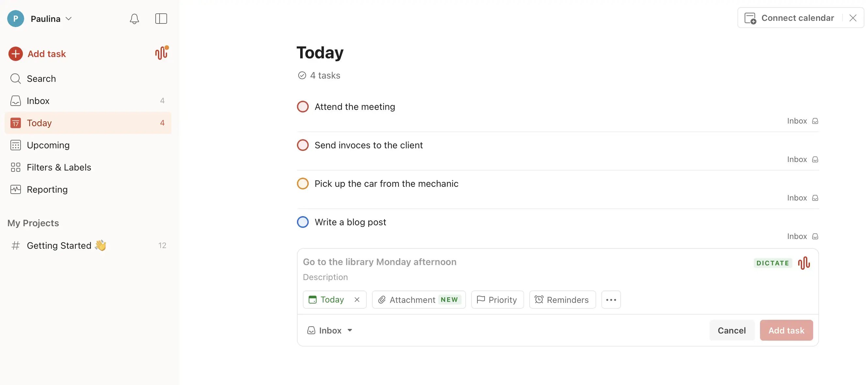Screen dimensions: 868x385
Task: Mark Write a blog post as done
Action: pyautogui.click(x=302, y=222)
